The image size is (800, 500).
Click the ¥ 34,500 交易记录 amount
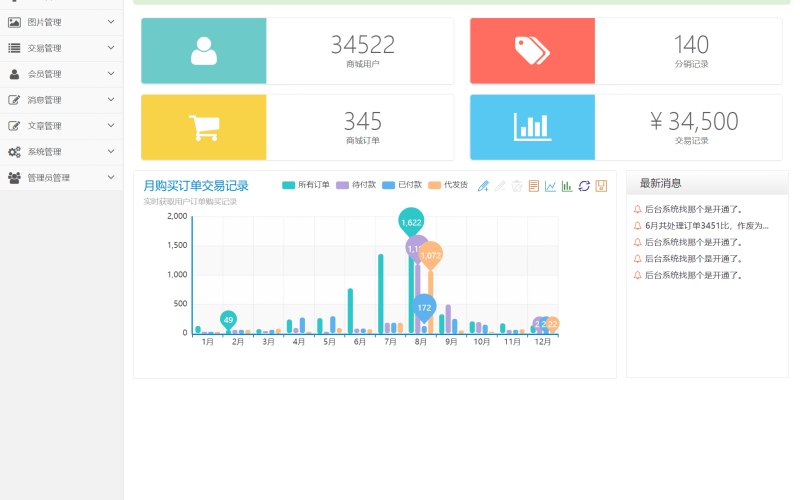pyautogui.click(x=694, y=121)
